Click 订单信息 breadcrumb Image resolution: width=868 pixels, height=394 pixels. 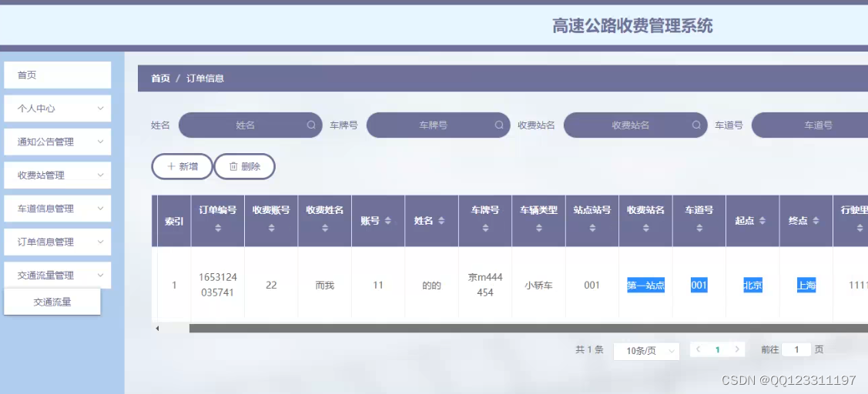[x=205, y=78]
